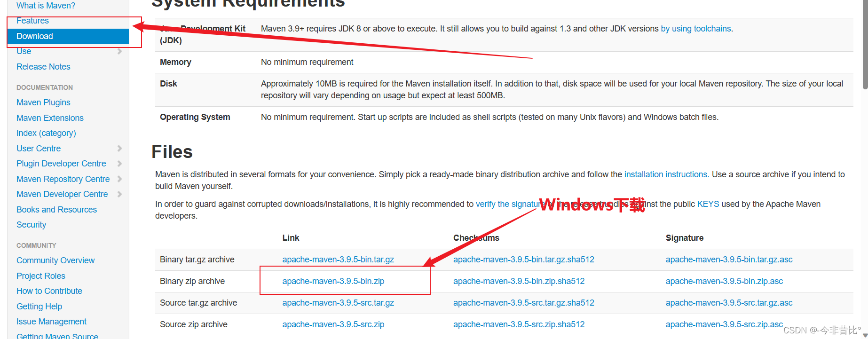Viewport: 868px width, 339px height.
Task: Open apache-maven-3.9.5-src.zip.sha512 checksum
Action: click(519, 324)
